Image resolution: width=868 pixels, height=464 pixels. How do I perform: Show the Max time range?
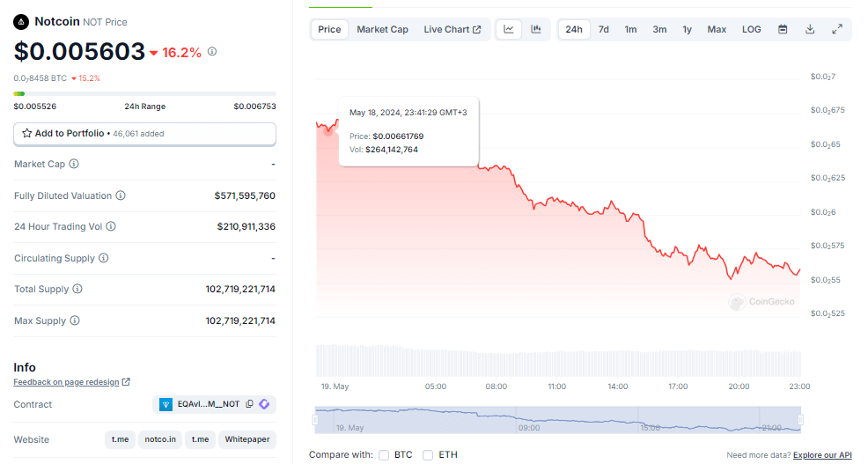tap(717, 29)
